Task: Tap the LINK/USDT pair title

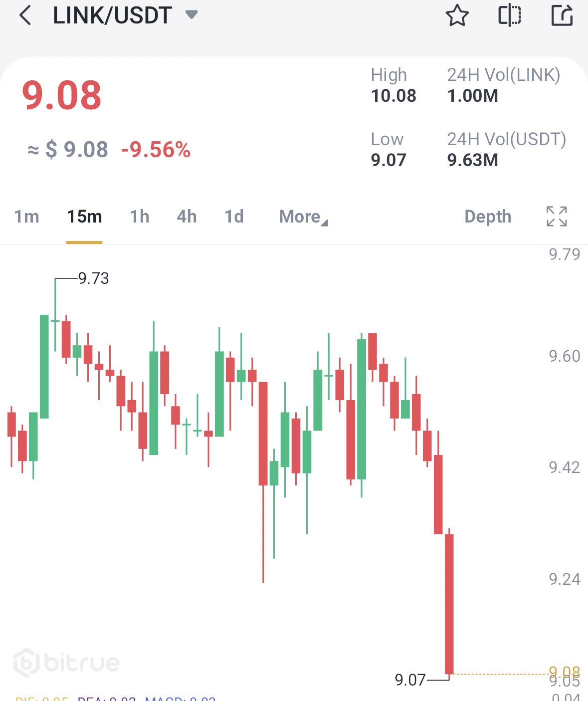Action: (x=113, y=16)
